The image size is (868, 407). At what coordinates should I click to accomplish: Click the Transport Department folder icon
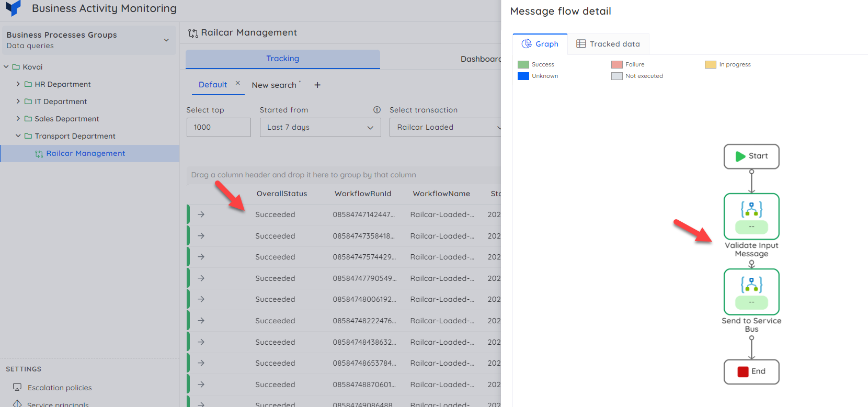tap(28, 136)
